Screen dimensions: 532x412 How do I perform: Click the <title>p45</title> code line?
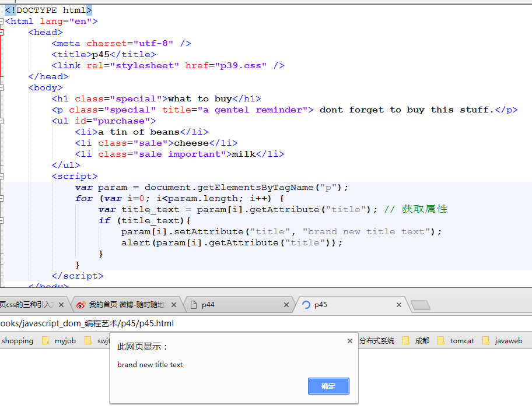point(104,55)
